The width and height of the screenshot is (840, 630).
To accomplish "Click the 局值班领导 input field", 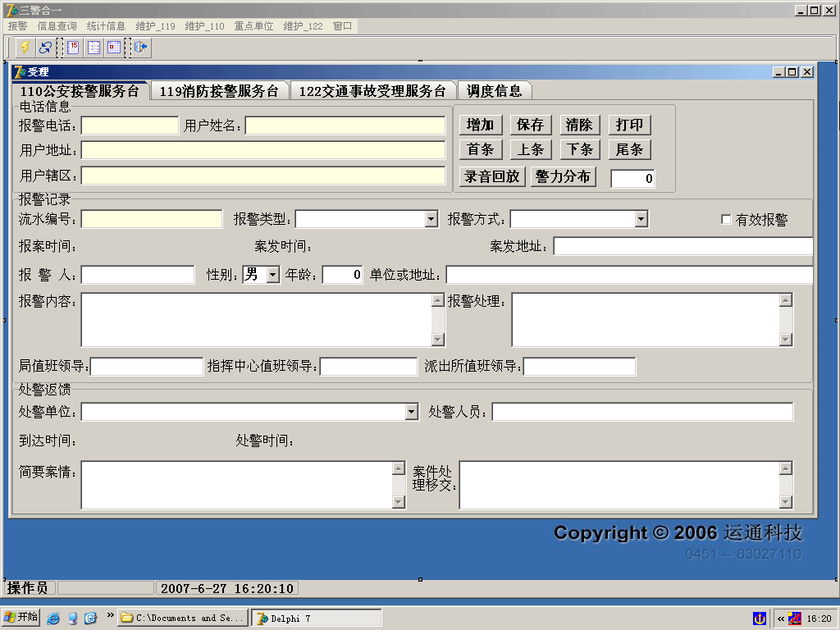I will (147, 367).
